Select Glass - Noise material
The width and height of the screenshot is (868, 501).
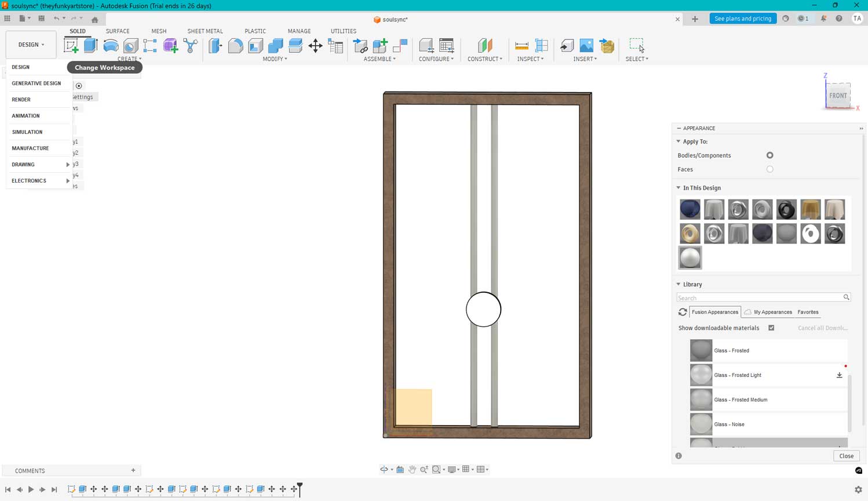768,424
